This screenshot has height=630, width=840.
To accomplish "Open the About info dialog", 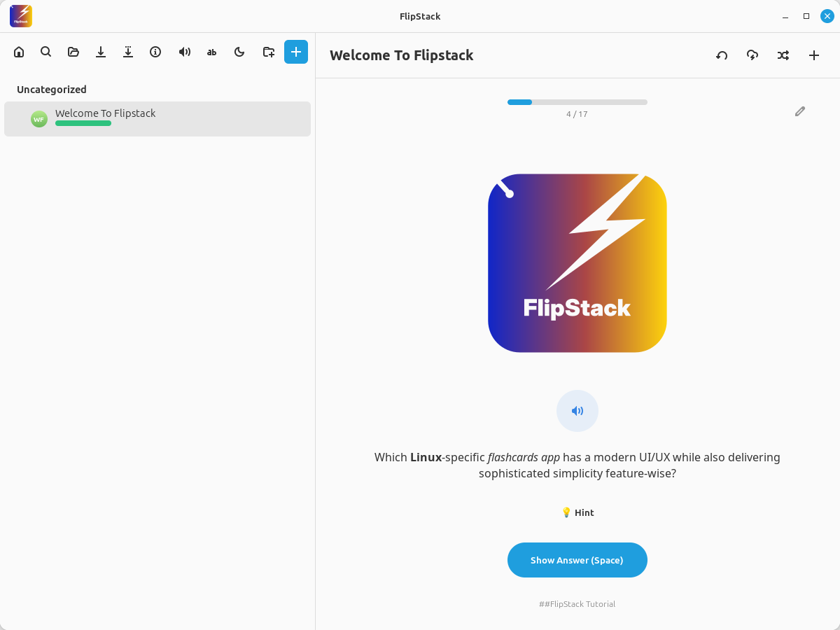I will click(x=155, y=52).
